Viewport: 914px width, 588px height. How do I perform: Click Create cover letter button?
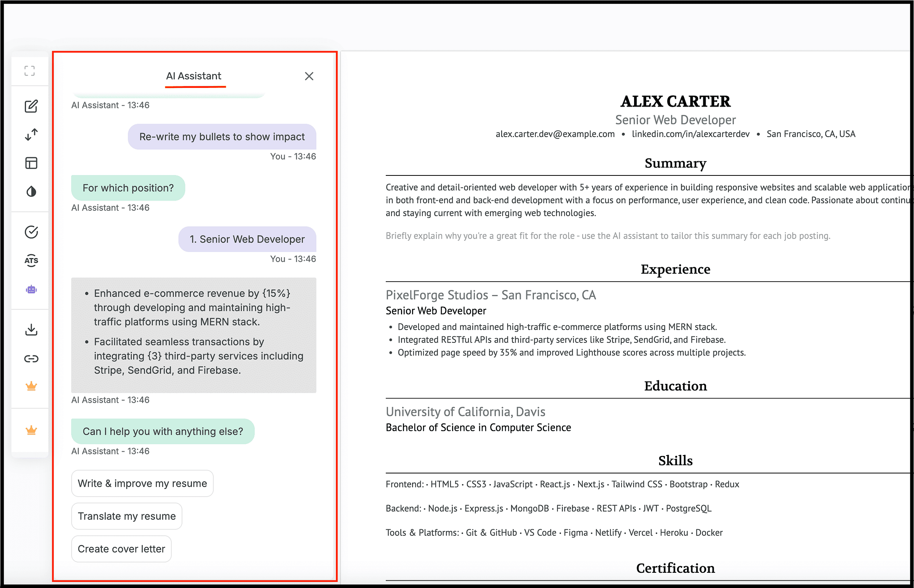click(x=121, y=549)
